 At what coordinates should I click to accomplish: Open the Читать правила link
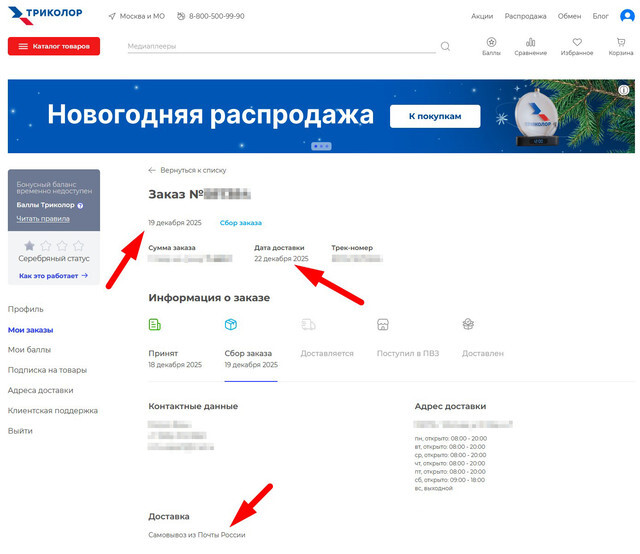(x=43, y=218)
